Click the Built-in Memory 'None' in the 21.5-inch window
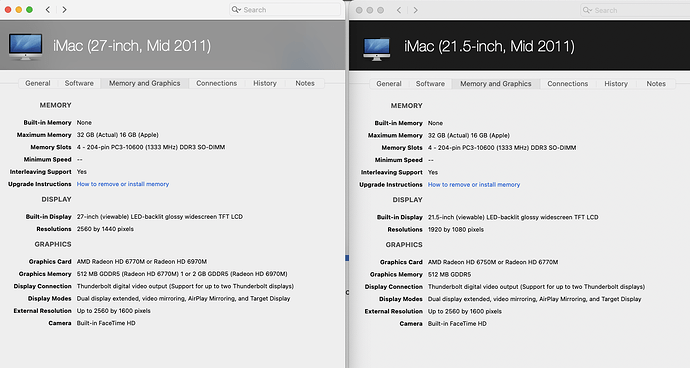Screen dimensions: 690x368 435,123
